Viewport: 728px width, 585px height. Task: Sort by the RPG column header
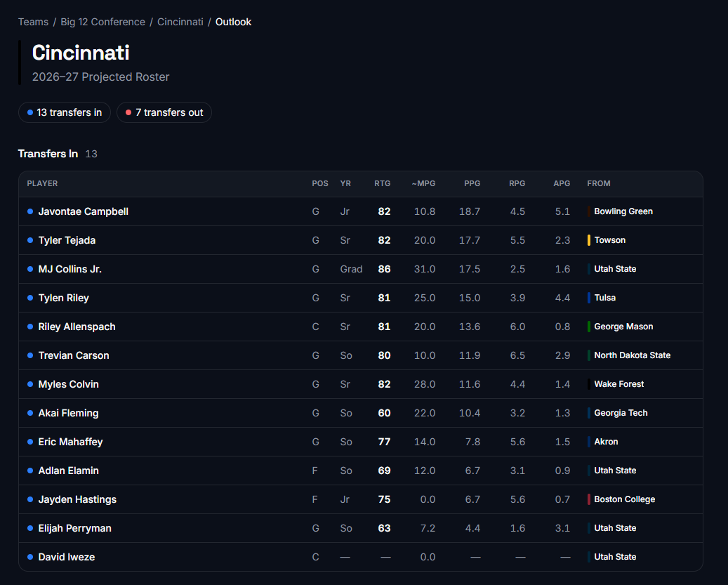pos(517,183)
